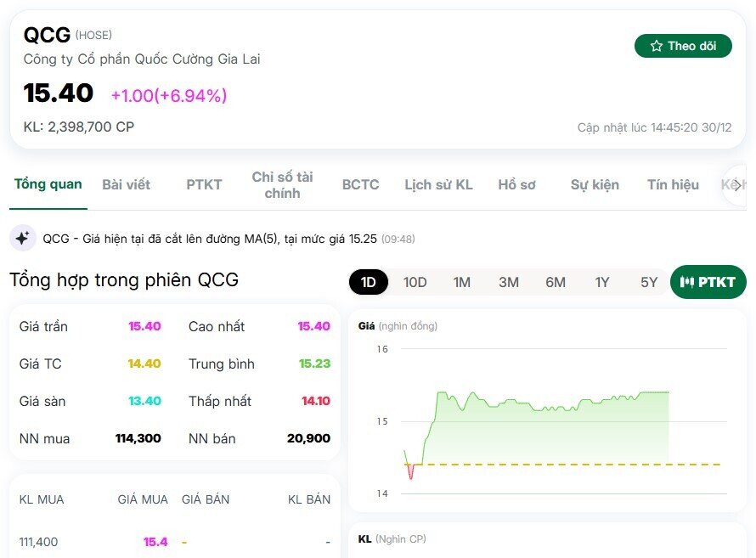The width and height of the screenshot is (756, 558).
Task: Switch to the BCTC tab
Action: click(360, 184)
